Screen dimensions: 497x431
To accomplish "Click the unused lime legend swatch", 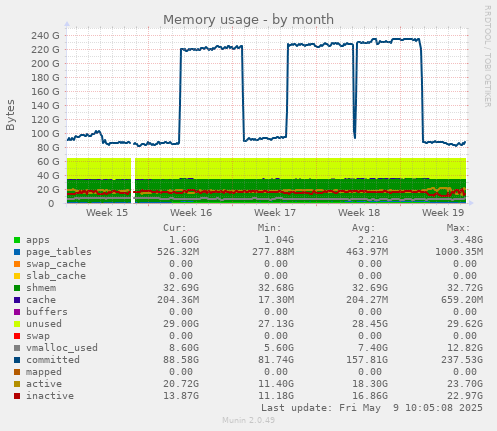I will [x=17, y=324].
